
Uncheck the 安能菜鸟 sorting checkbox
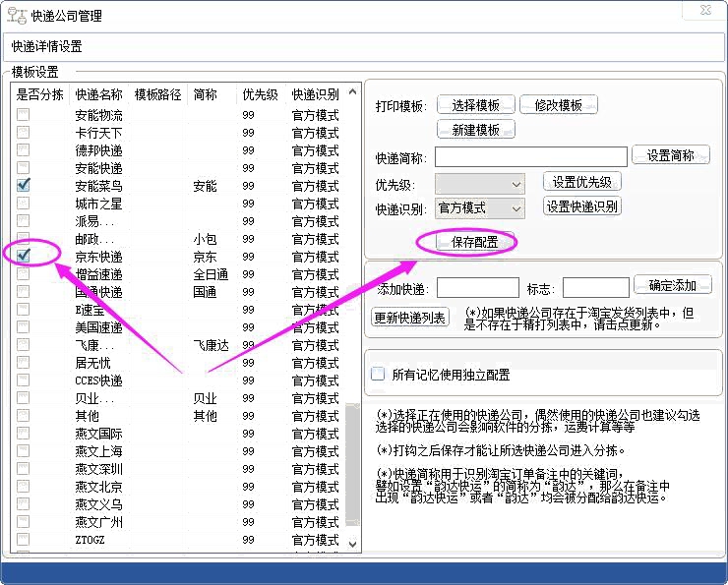coord(24,185)
